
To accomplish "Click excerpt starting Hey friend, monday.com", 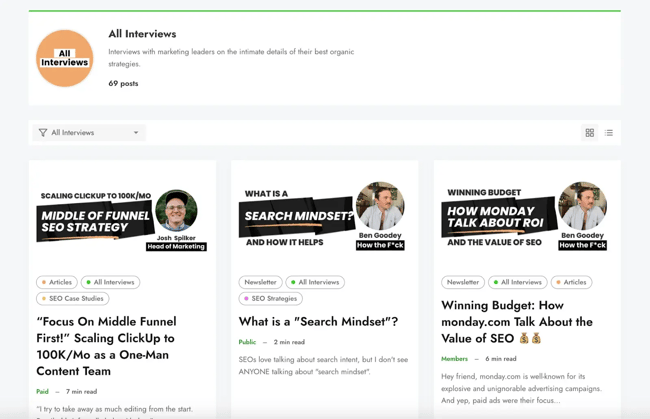I will click(x=521, y=388).
